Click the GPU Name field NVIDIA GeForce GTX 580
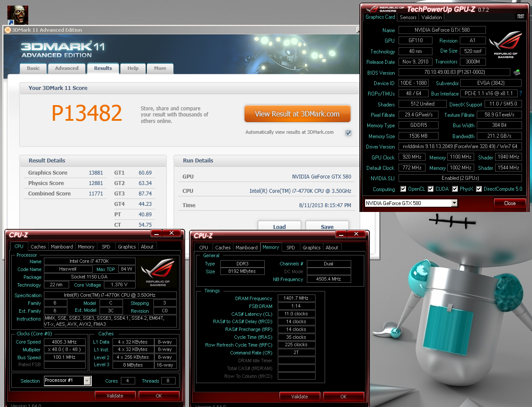 pyautogui.click(x=442, y=30)
